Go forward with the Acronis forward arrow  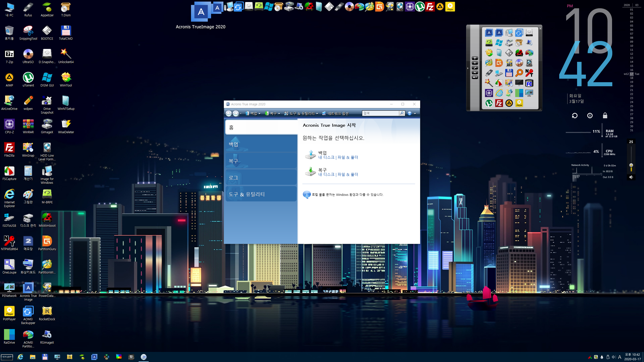235,113
